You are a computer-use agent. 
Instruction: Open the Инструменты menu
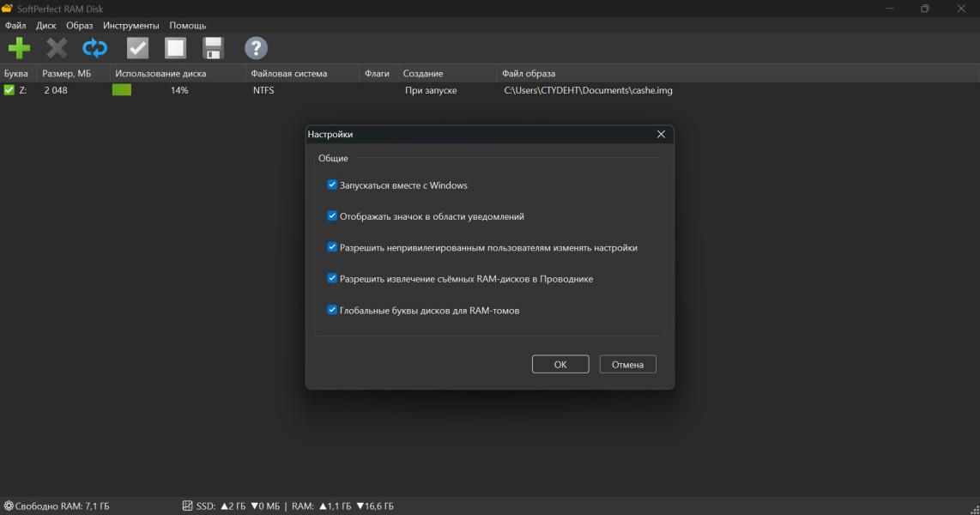130,26
